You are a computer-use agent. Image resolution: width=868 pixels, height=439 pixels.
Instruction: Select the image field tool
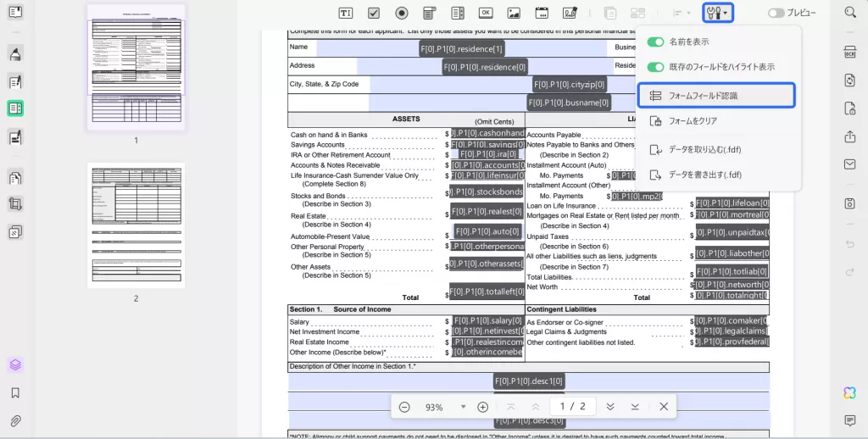point(514,13)
